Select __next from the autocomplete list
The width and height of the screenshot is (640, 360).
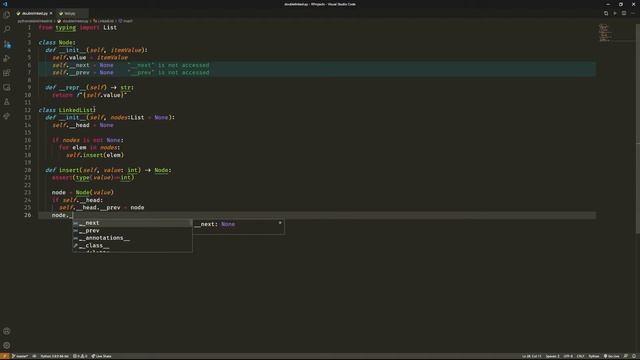[132, 223]
